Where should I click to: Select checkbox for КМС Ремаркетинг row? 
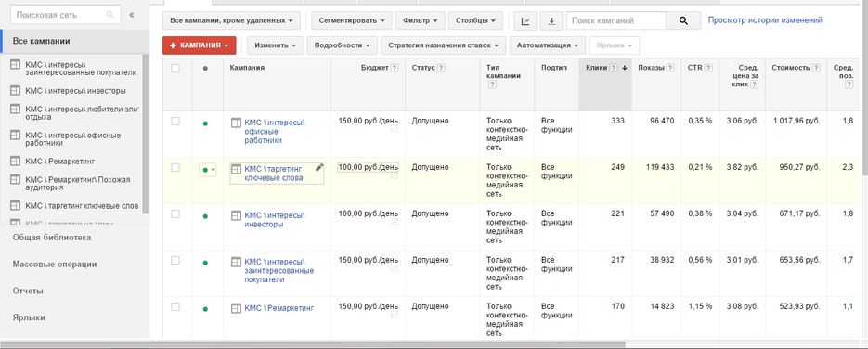click(175, 307)
